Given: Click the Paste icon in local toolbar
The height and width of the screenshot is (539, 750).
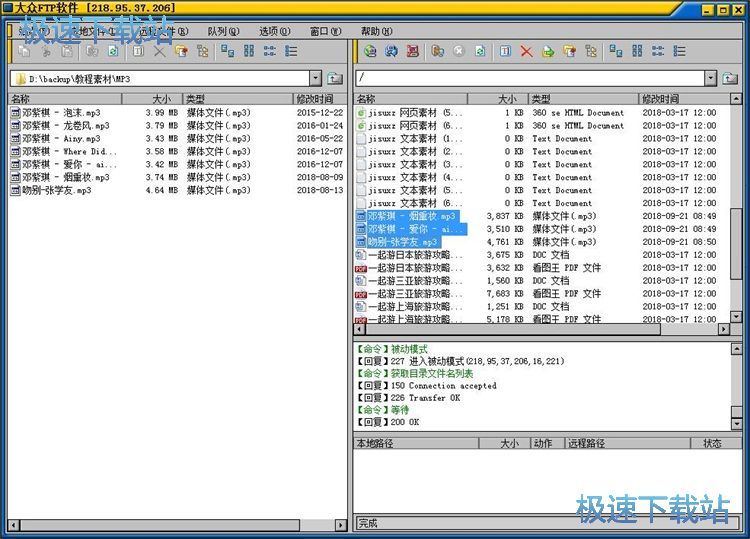Looking at the screenshot, I should pos(67,51).
